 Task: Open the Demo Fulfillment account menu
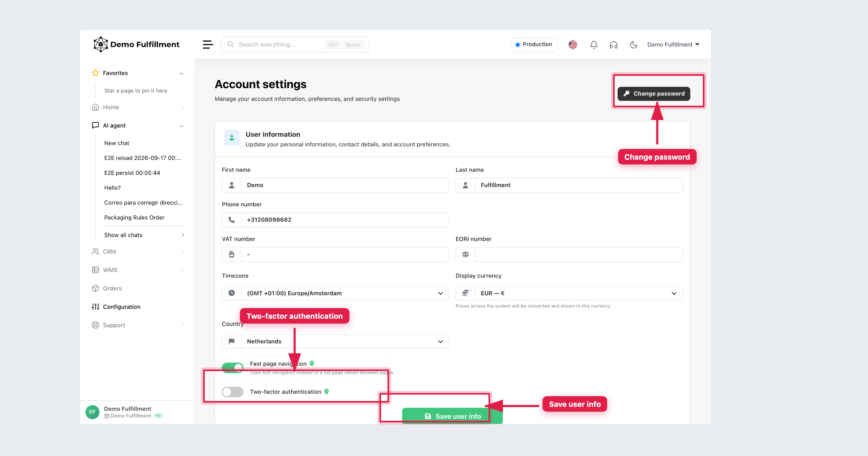pos(673,44)
